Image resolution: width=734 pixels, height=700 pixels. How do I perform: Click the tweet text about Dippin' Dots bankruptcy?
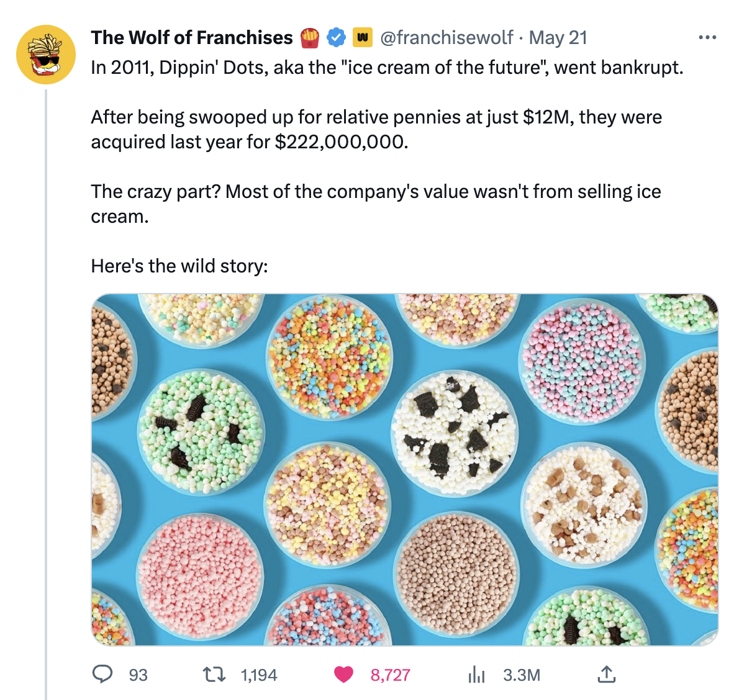387,68
